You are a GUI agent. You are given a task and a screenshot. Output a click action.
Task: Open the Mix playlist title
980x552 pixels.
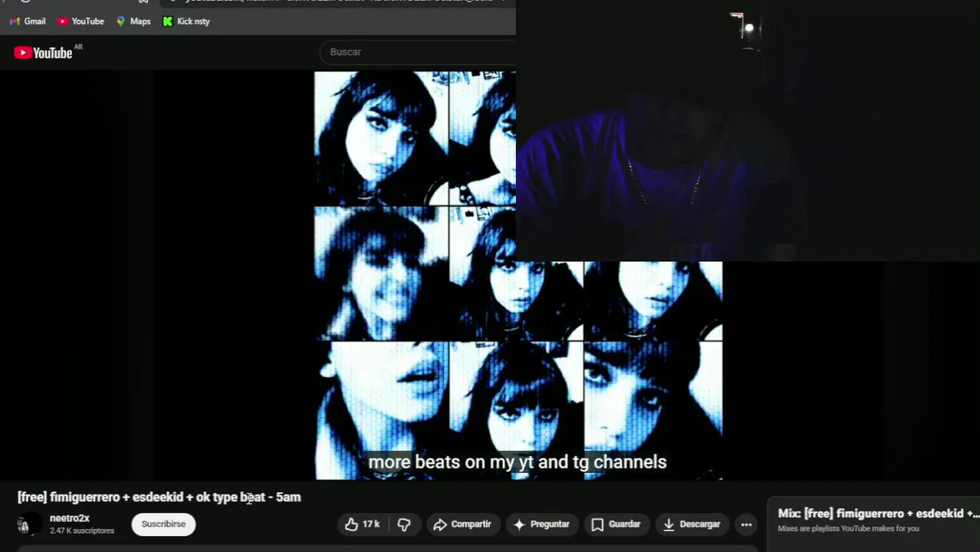(879, 514)
